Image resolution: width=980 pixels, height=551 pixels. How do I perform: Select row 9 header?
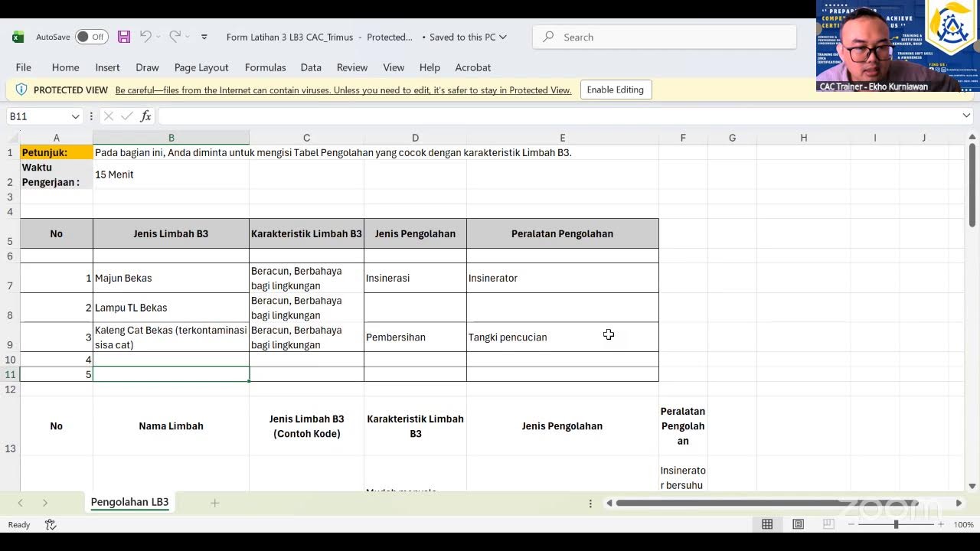pyautogui.click(x=10, y=337)
